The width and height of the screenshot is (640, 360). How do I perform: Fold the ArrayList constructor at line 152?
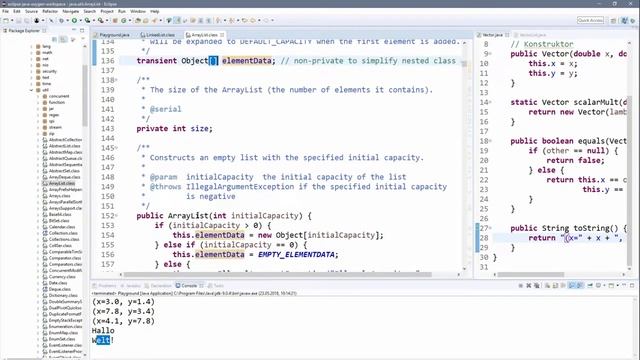(116, 216)
